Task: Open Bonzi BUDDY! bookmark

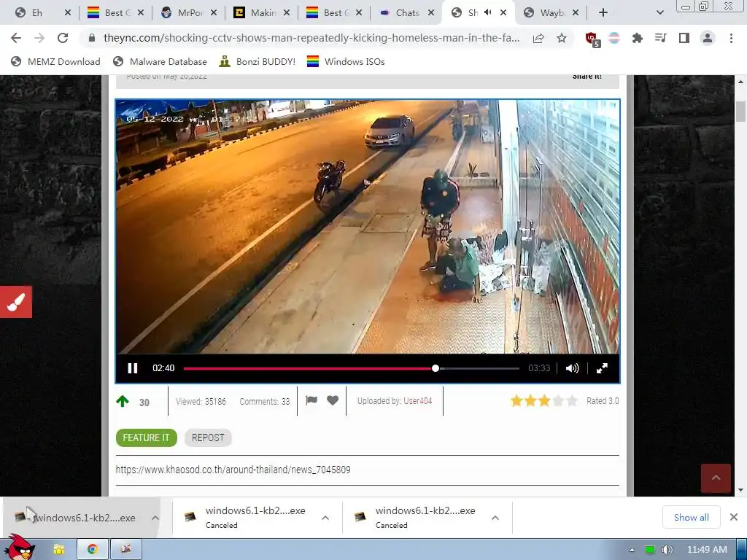Action: click(258, 61)
